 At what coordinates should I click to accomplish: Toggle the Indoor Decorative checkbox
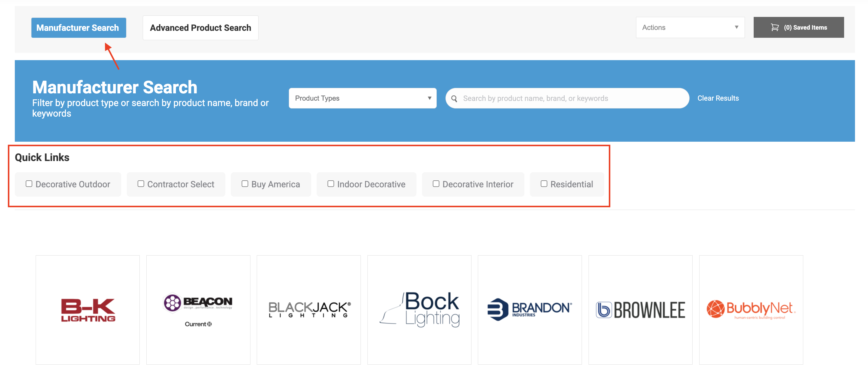tap(331, 184)
